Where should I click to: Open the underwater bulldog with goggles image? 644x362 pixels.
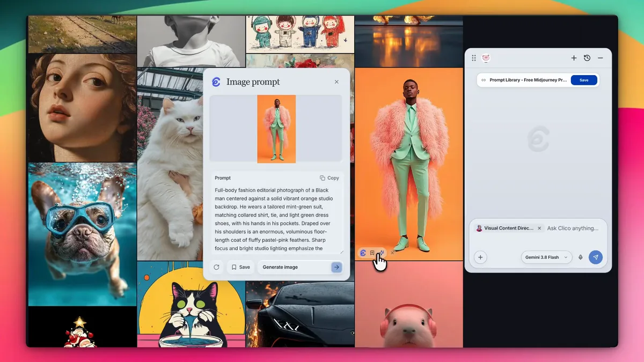click(82, 234)
